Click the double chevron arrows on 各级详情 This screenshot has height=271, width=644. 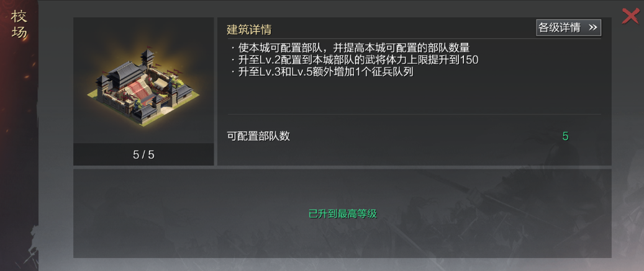[592, 27]
